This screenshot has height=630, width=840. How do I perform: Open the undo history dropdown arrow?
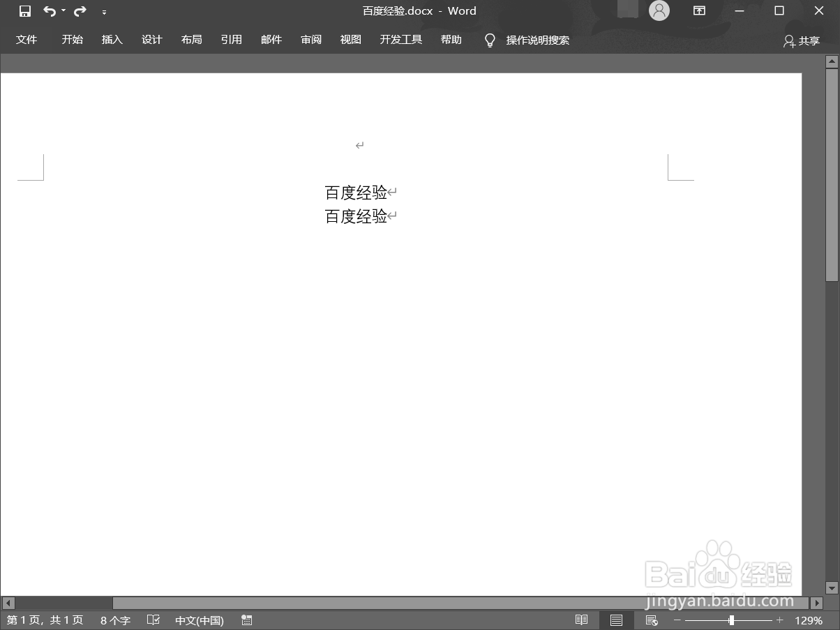[63, 11]
